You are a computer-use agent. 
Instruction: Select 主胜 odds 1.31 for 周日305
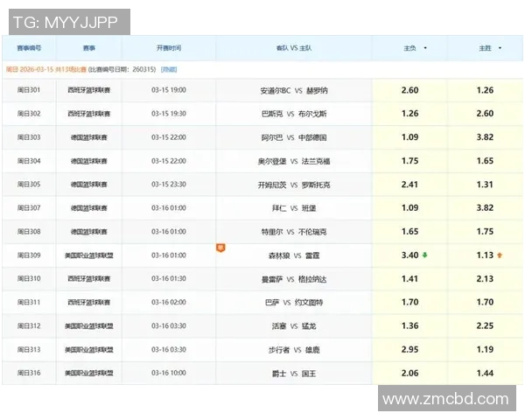pos(485,185)
